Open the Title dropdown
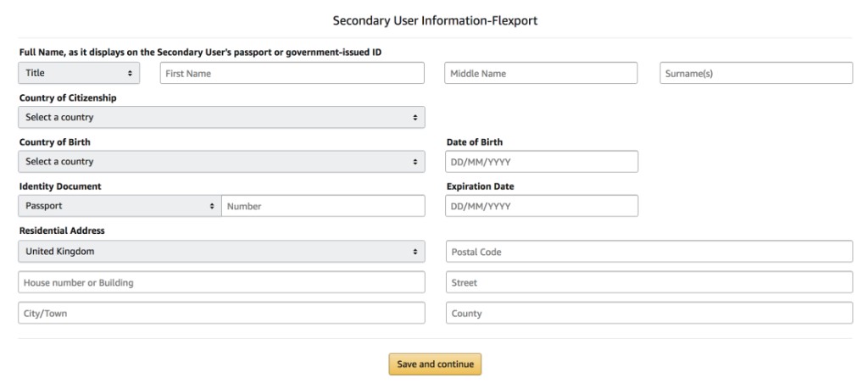This screenshot has width=868, height=389. pos(79,74)
